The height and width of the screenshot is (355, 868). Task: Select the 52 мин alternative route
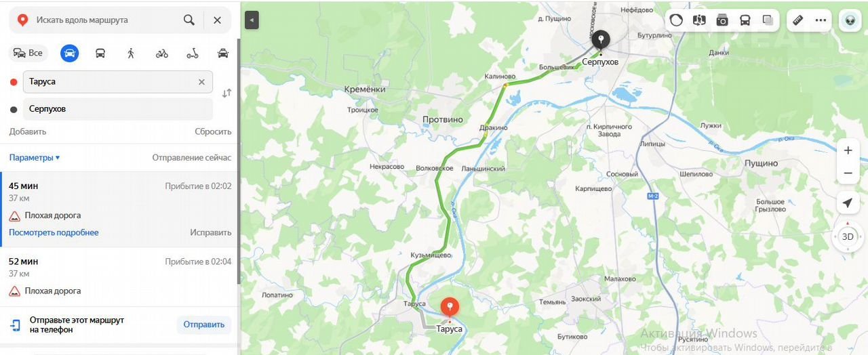point(120,276)
